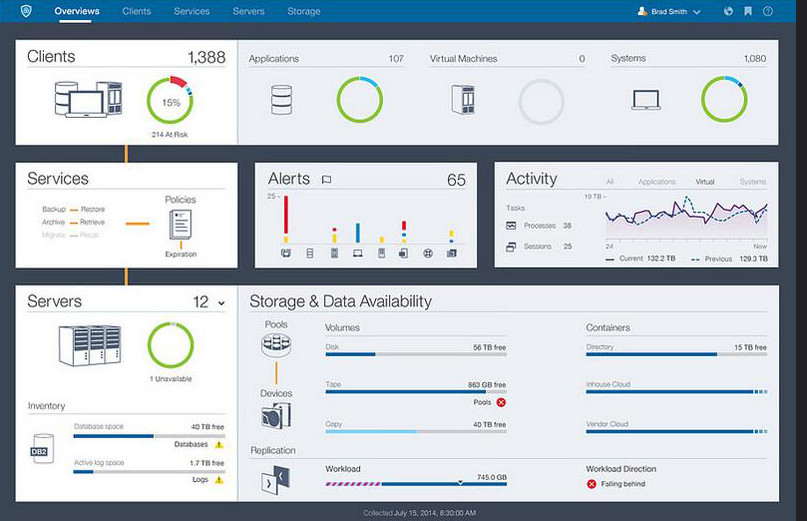Open the help question mark icon
This screenshot has height=521, width=807.
click(768, 11)
